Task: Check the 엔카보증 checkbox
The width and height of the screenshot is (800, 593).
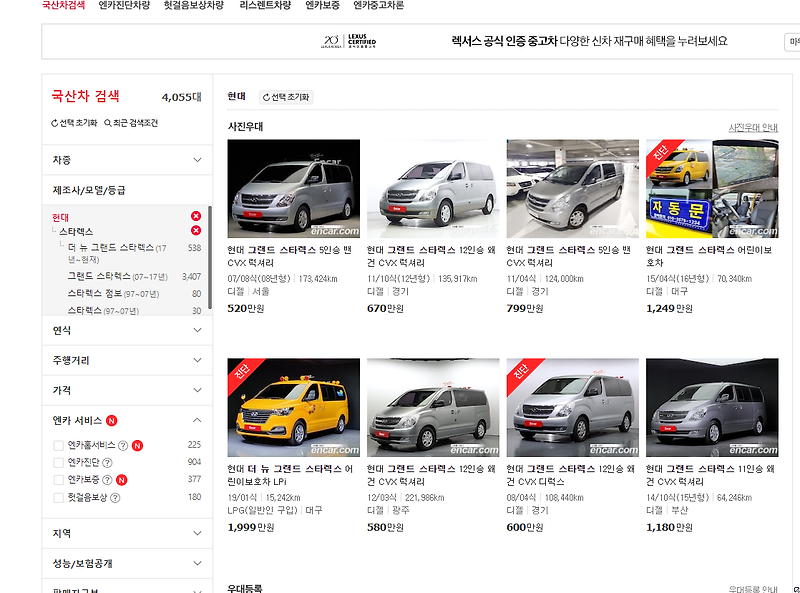Action: click(x=59, y=480)
